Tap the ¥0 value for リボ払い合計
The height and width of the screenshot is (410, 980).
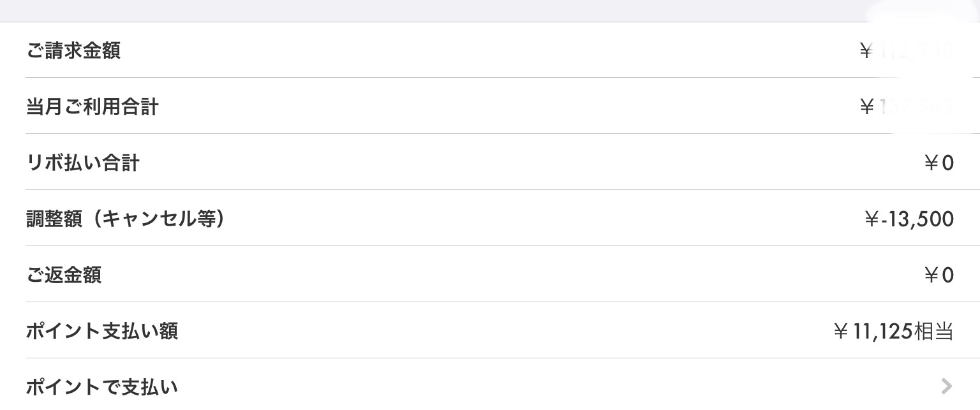pos(939,163)
